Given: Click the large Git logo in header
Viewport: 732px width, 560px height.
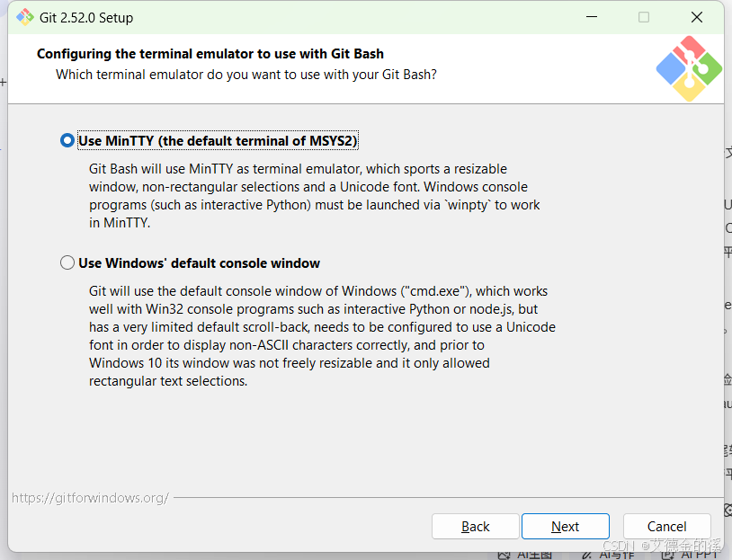Looking at the screenshot, I should (x=689, y=68).
